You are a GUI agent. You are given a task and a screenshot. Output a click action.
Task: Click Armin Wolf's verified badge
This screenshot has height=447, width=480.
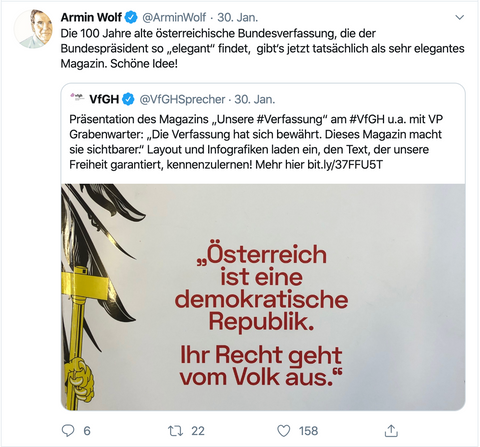pyautogui.click(x=131, y=17)
